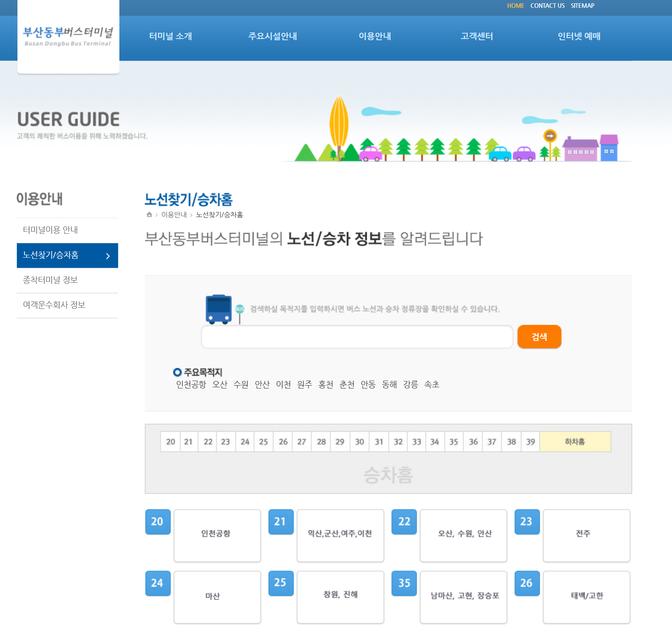This screenshot has width=672, height=628.
Task: Switch to the 하차홈 tab
Action: 575,441
